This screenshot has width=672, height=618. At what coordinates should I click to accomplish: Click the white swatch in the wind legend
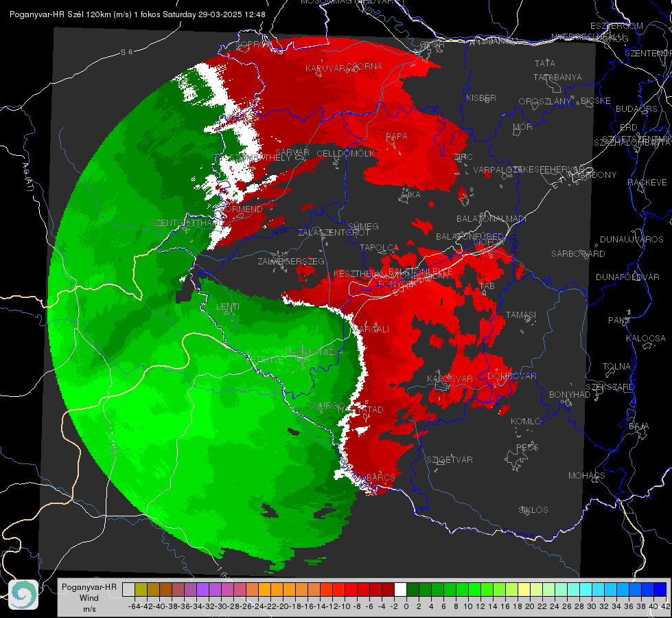[400, 590]
